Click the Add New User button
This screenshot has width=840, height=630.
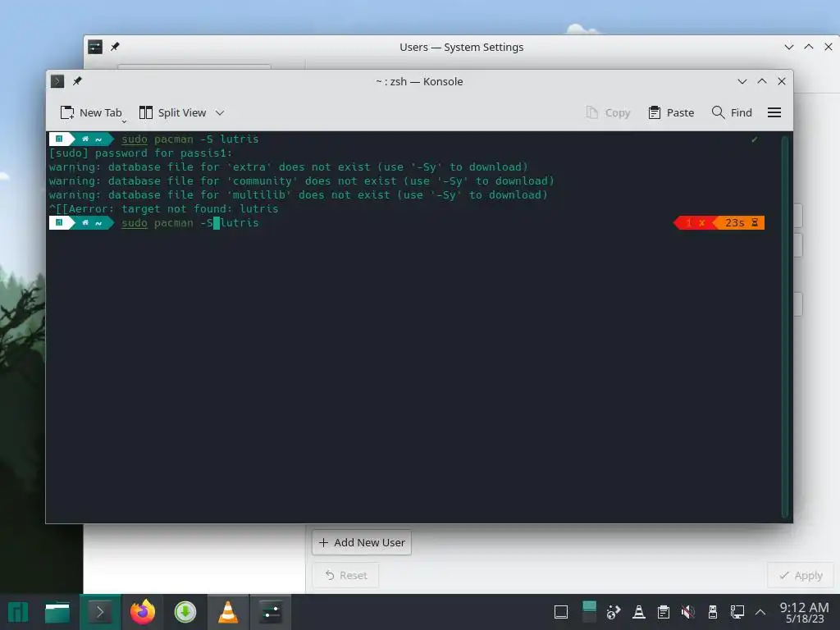point(362,542)
